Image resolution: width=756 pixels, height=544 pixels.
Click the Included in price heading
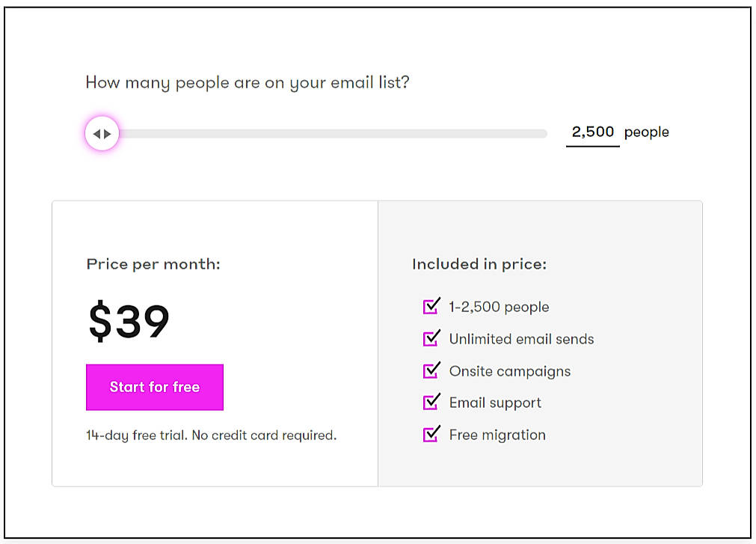tap(479, 265)
